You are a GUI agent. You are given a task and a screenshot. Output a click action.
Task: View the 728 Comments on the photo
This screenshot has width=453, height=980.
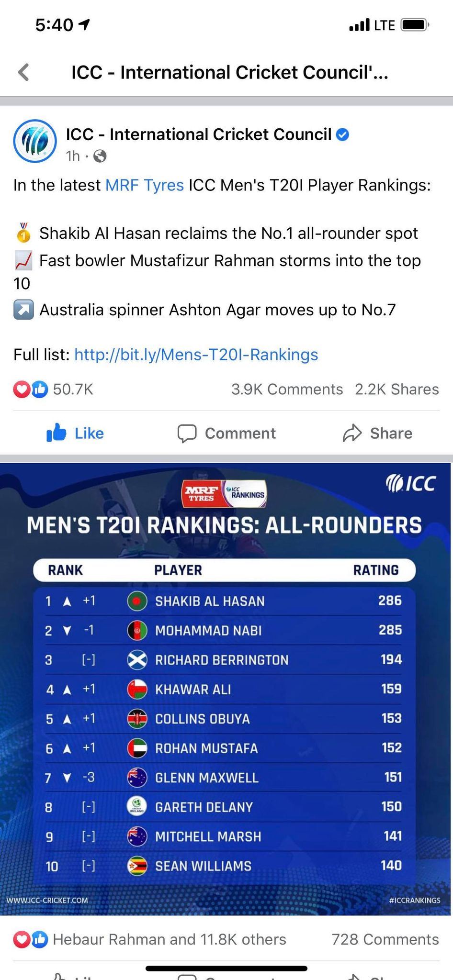coord(385,939)
